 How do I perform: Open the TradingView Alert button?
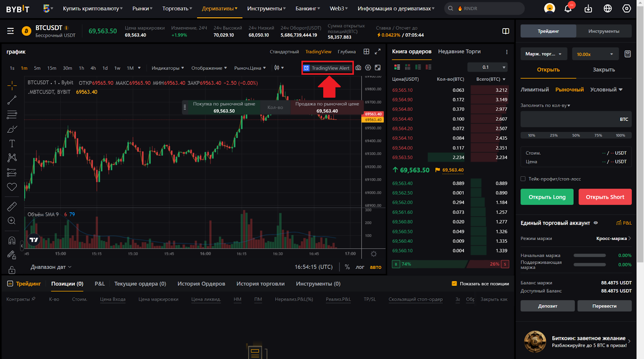pyautogui.click(x=327, y=68)
